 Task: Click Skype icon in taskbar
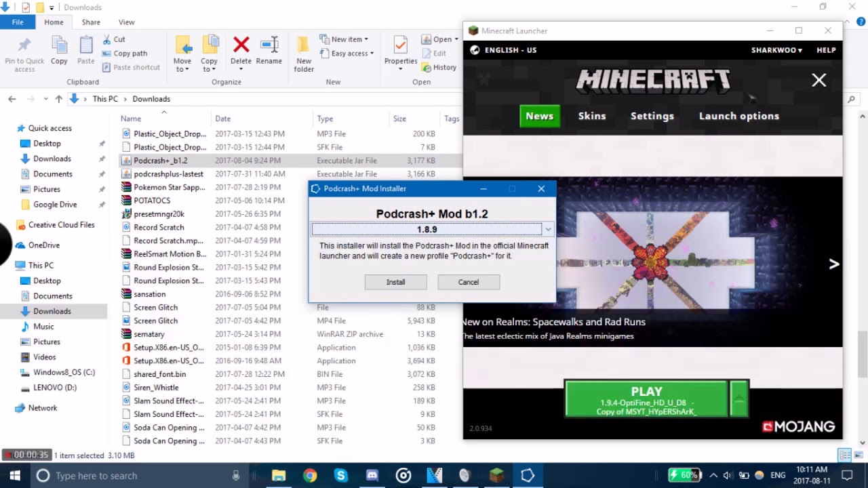340,476
